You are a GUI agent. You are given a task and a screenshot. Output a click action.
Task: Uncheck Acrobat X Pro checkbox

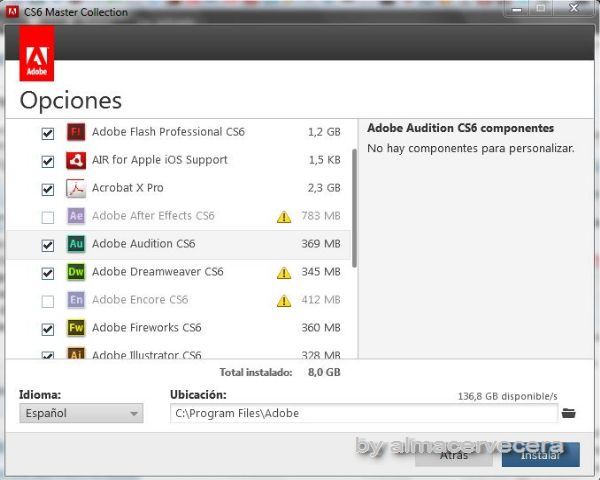coord(48,189)
